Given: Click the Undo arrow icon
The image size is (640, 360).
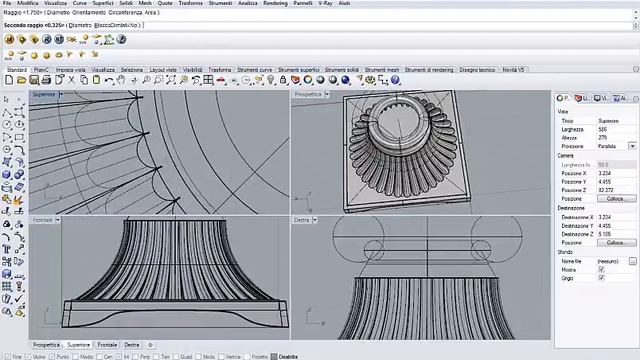Looking at the screenshot, I should click(x=109, y=80).
